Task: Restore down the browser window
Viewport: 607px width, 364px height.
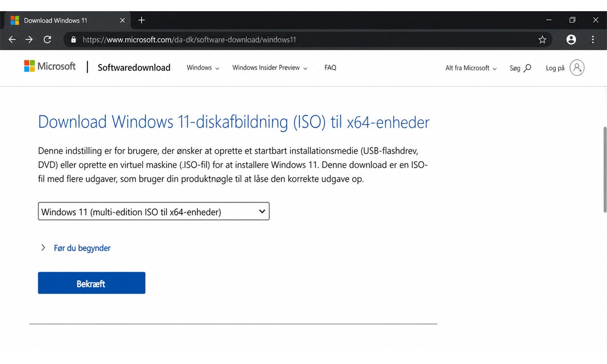Action: 572,20
